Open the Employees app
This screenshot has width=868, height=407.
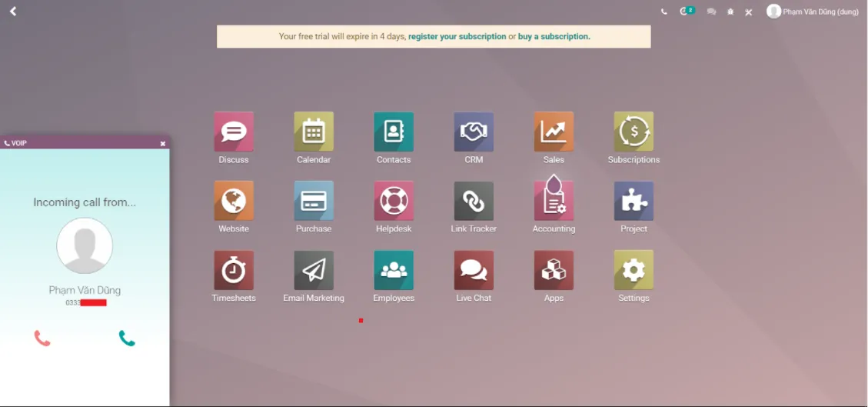pos(394,270)
